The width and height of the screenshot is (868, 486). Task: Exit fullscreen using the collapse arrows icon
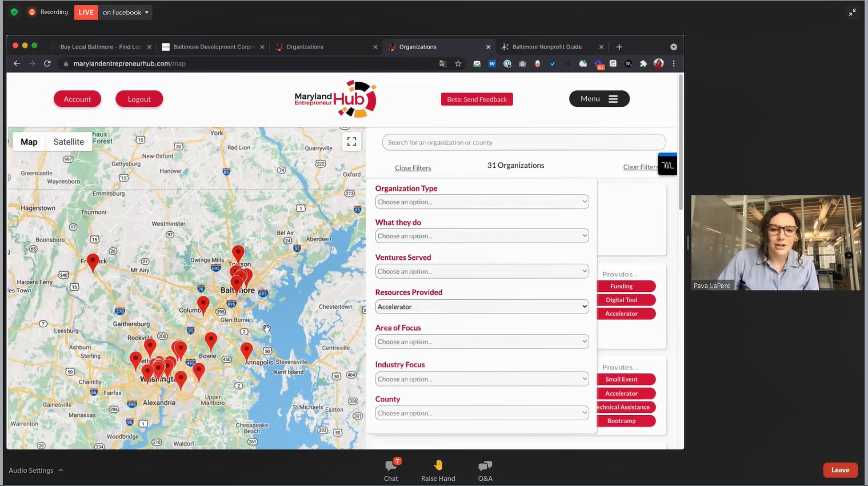[852, 12]
